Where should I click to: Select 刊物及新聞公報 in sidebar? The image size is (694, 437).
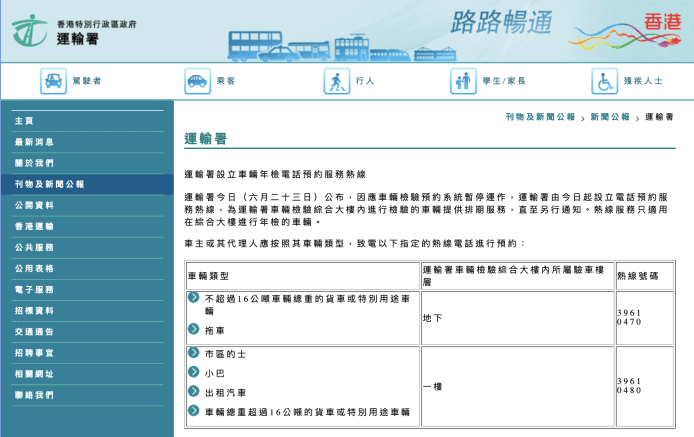pos(49,184)
